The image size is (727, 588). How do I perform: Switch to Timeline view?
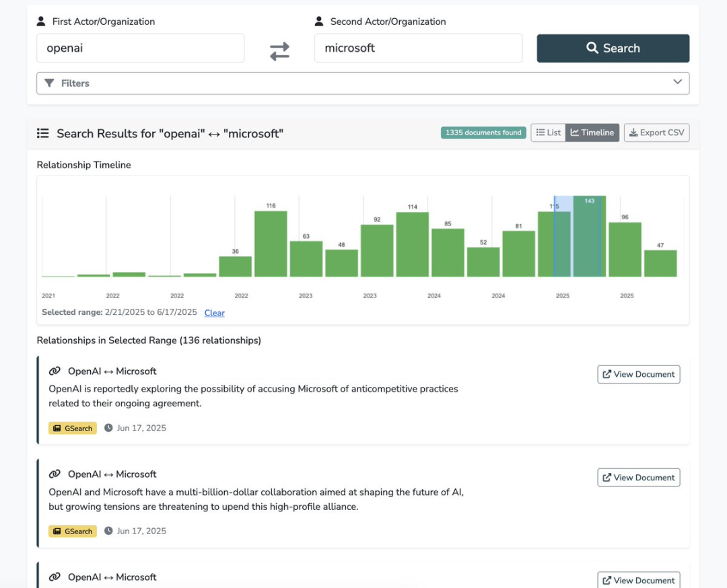click(x=592, y=133)
